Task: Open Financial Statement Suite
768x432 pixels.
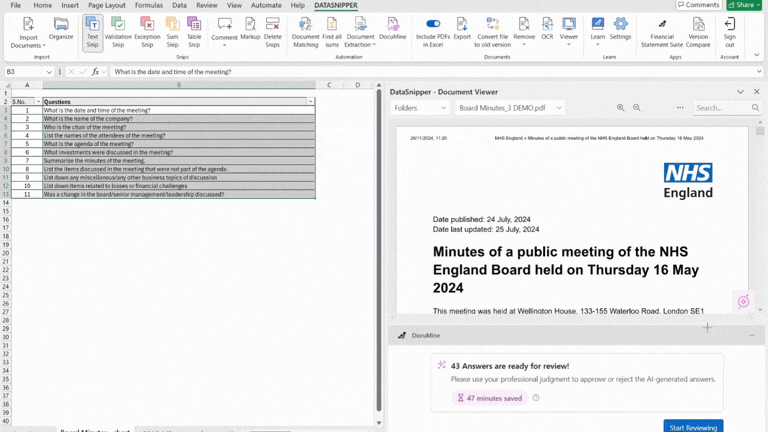Action: [662, 32]
